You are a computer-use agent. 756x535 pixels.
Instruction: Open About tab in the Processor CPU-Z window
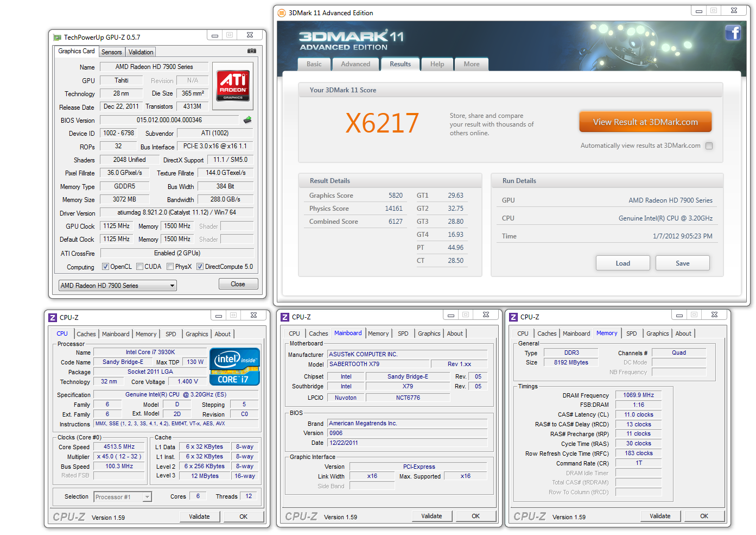click(223, 334)
